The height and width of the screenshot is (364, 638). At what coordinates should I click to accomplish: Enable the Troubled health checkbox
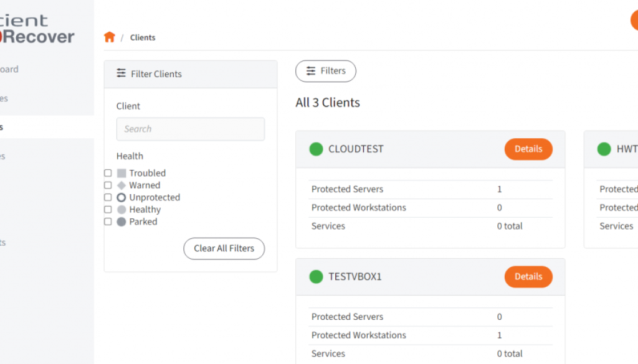108,173
